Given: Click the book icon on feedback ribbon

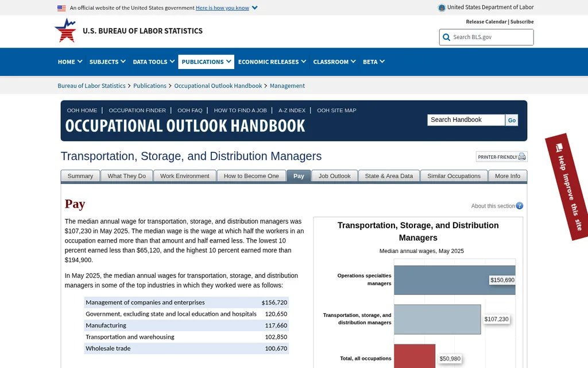Looking at the screenshot, I should [x=559, y=147].
